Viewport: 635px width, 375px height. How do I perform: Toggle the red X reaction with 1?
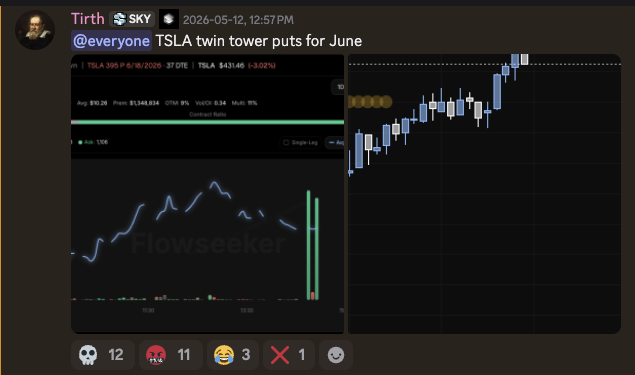click(x=289, y=355)
